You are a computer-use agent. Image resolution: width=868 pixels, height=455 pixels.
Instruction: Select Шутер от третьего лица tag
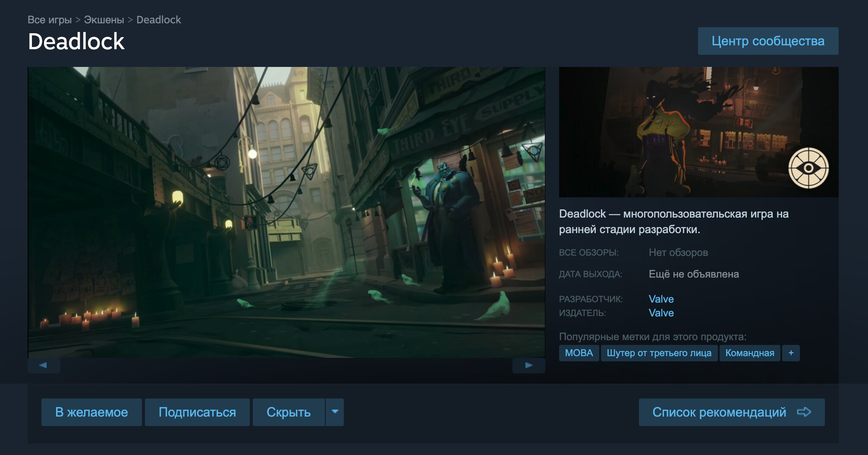[x=659, y=353]
